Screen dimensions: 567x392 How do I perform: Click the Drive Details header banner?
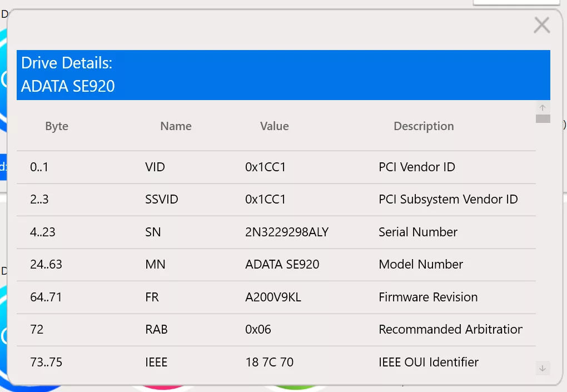pyautogui.click(x=283, y=75)
